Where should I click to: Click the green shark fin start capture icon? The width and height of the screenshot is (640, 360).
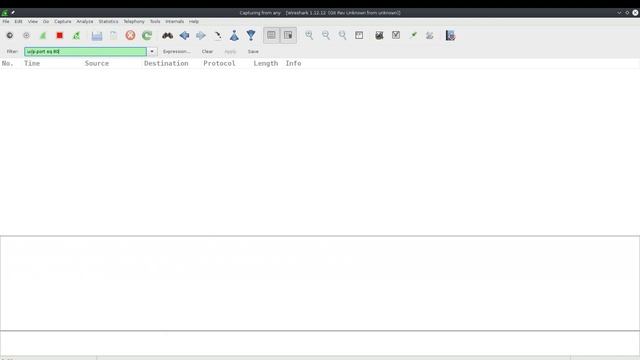coord(43,36)
